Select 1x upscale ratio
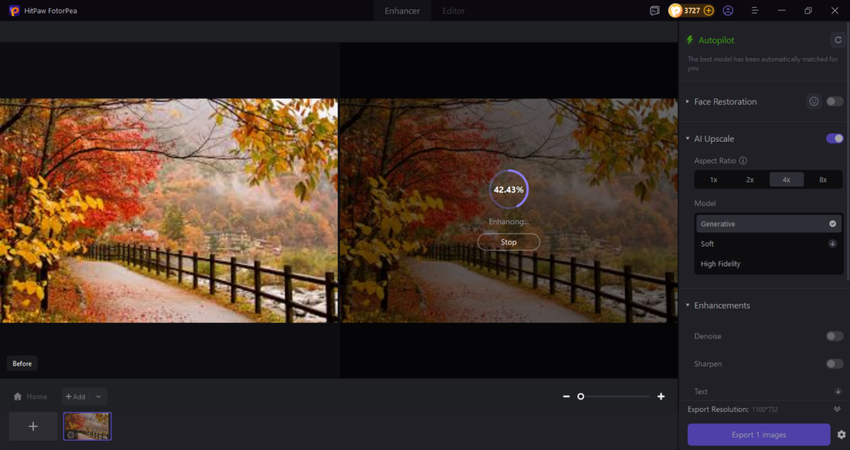850x450 pixels. point(714,179)
